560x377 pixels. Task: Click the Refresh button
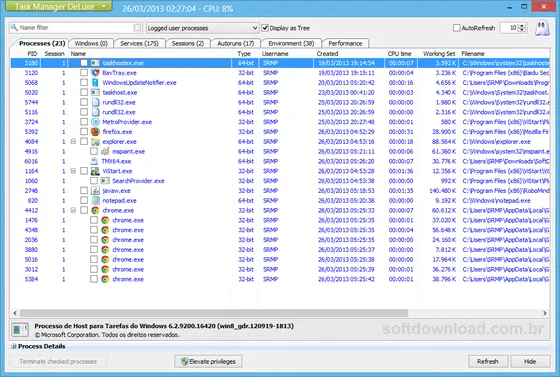pyautogui.click(x=488, y=361)
